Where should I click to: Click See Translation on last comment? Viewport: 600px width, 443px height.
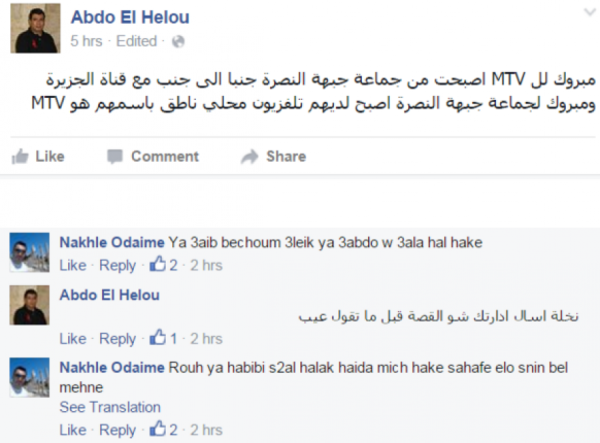pos(110,407)
